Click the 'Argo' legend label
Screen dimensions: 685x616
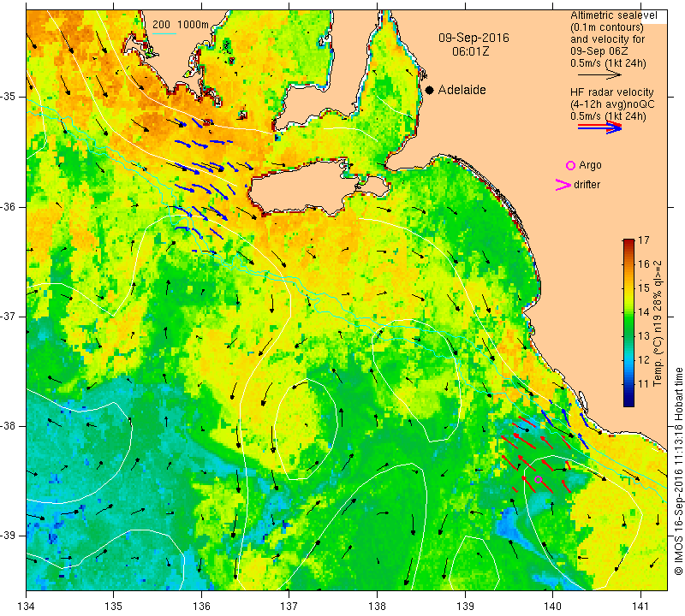tap(590, 165)
